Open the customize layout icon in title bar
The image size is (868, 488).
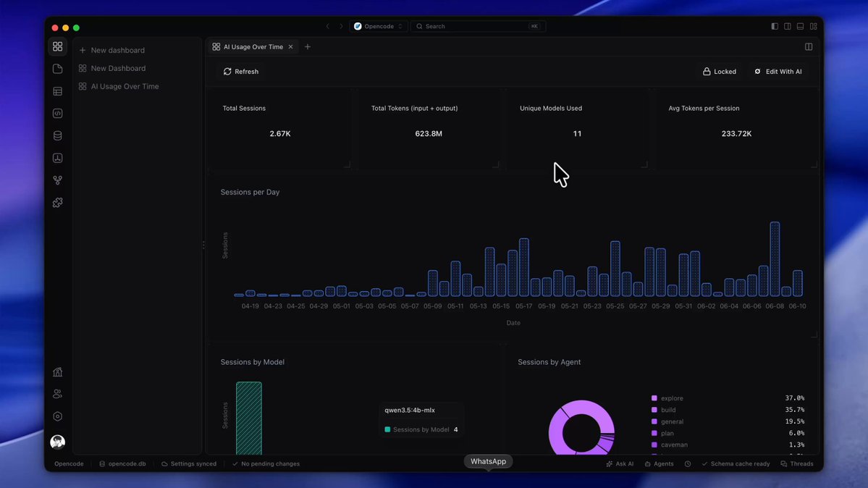coord(814,27)
